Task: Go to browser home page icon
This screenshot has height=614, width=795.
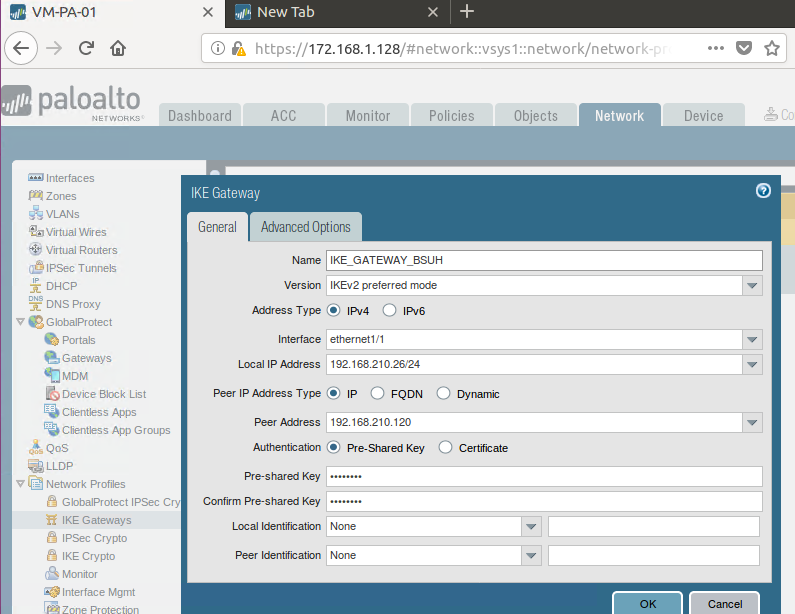Action: tap(118, 48)
